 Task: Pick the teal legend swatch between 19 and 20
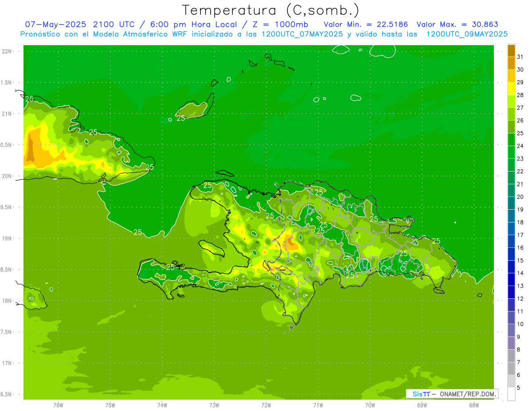(511, 203)
